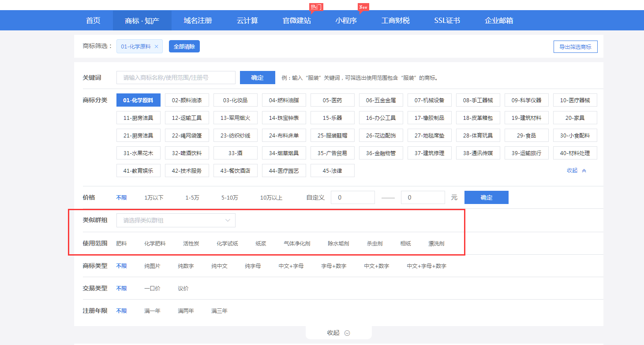644x345 pixels.
Task: Select category 35-广告贸易
Action: coord(333,153)
